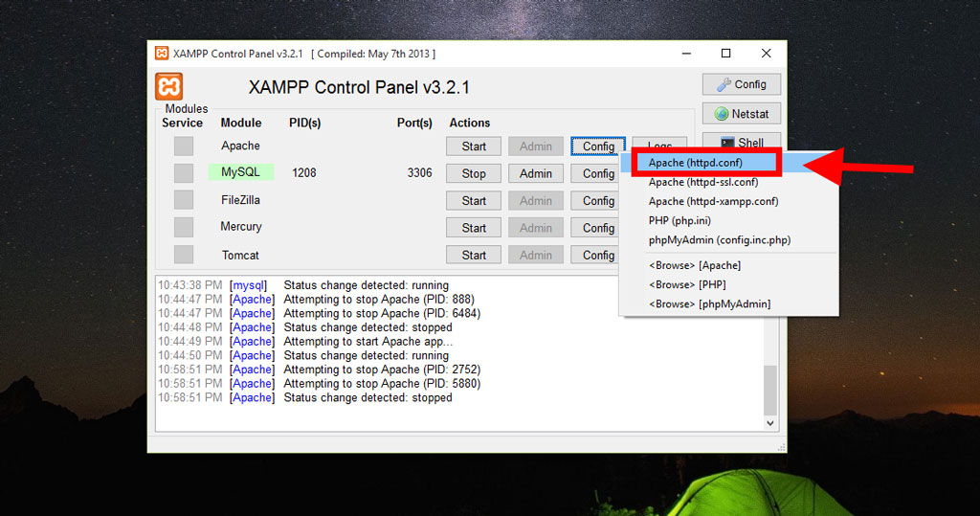Start the Tomcat module
Viewport: 980px width, 516px height.
[x=473, y=256]
